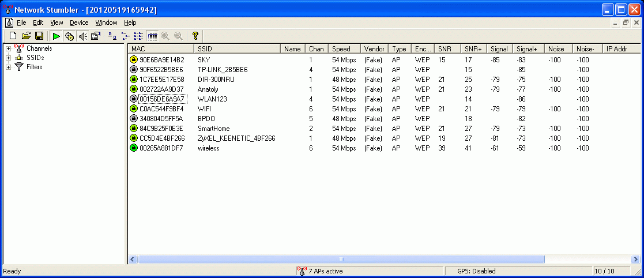Click the yellow lock icon for SKY

point(134,59)
